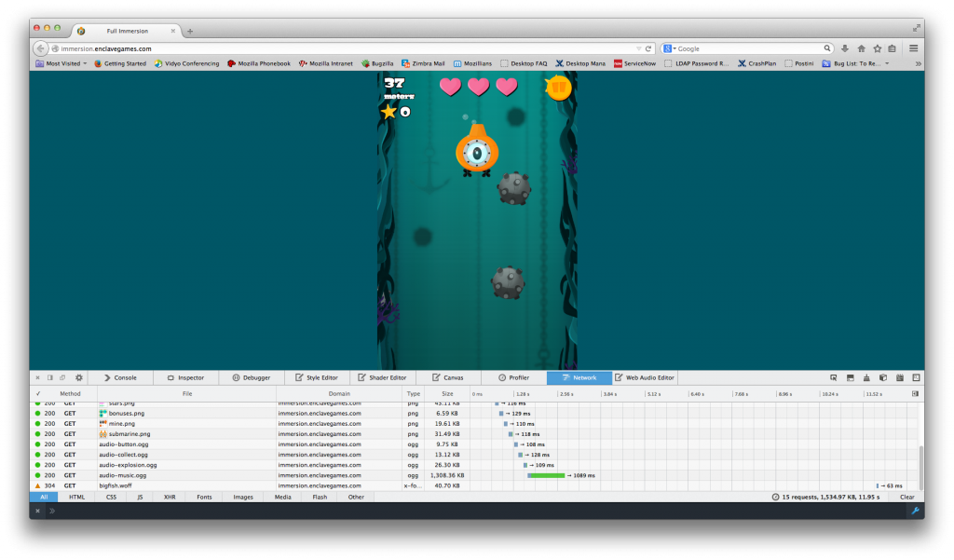Filter requests by CSS

pyautogui.click(x=111, y=498)
